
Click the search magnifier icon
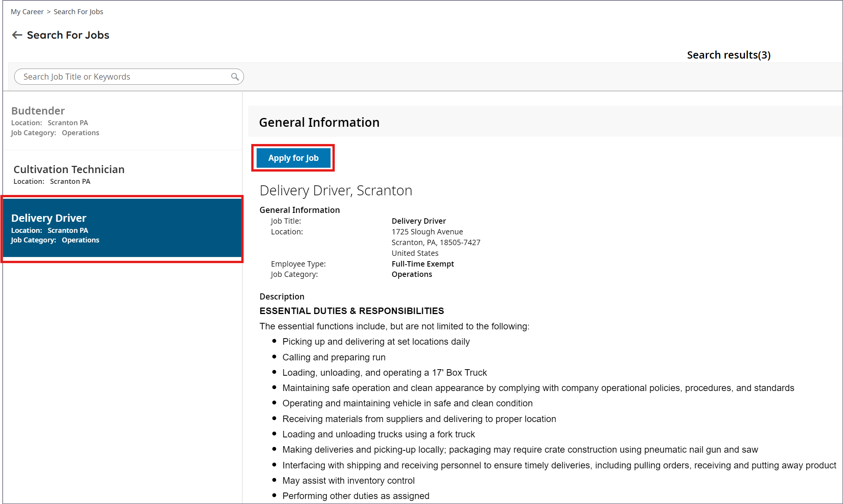click(235, 77)
